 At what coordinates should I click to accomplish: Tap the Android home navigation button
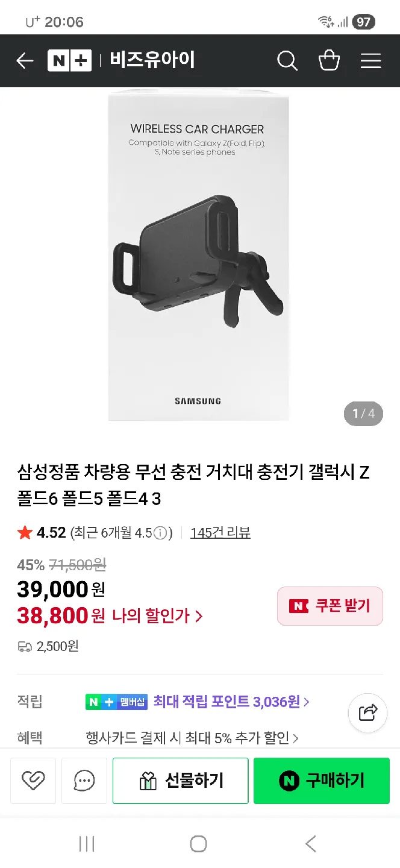tap(198, 844)
